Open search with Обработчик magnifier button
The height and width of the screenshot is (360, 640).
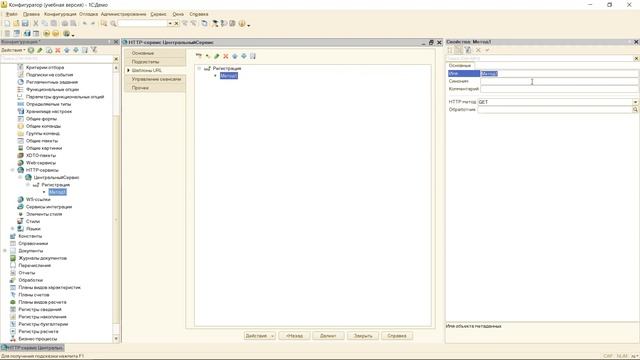click(635, 109)
